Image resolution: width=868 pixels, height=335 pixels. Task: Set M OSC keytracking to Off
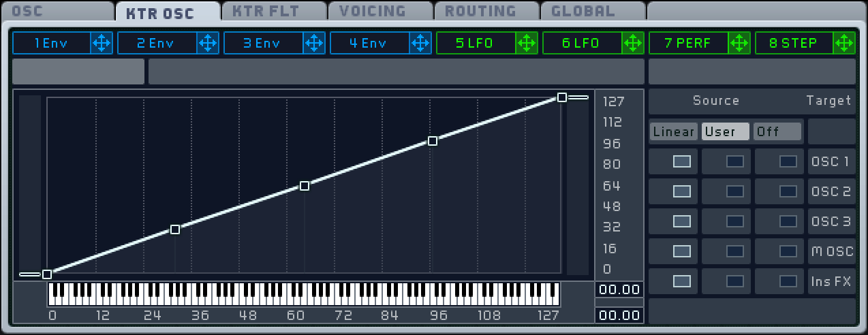788,251
